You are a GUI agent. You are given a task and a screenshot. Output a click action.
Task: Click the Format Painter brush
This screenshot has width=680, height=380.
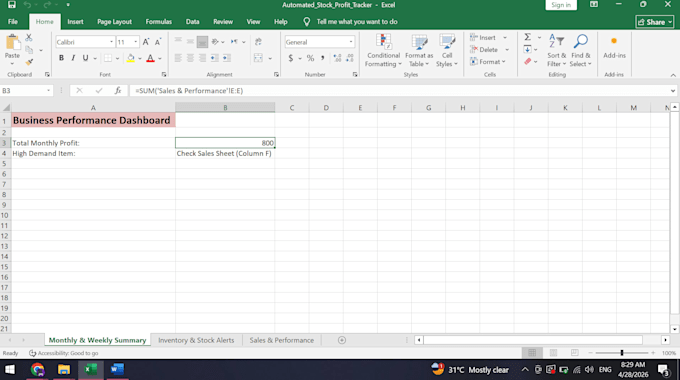[x=29, y=62]
